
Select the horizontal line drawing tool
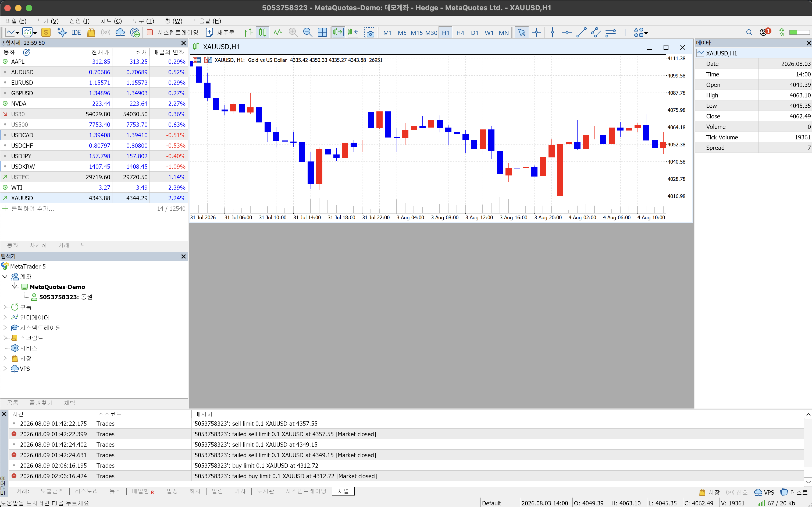(x=567, y=33)
